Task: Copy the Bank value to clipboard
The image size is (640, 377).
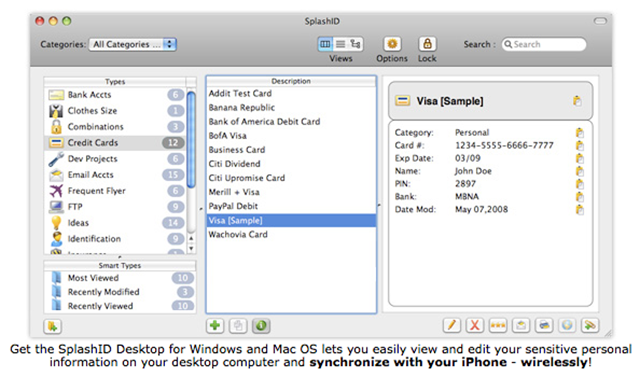Action: [x=580, y=197]
